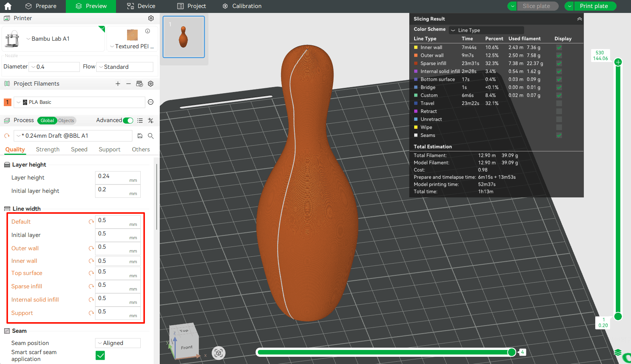Screen dimensions: 631x364
Task: Click the view reset icon near cube
Action: [218, 353]
